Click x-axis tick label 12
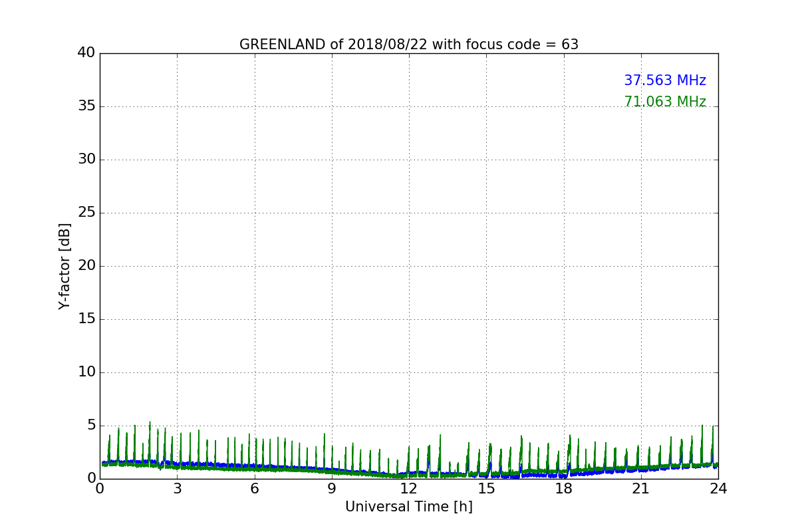 (409, 489)
